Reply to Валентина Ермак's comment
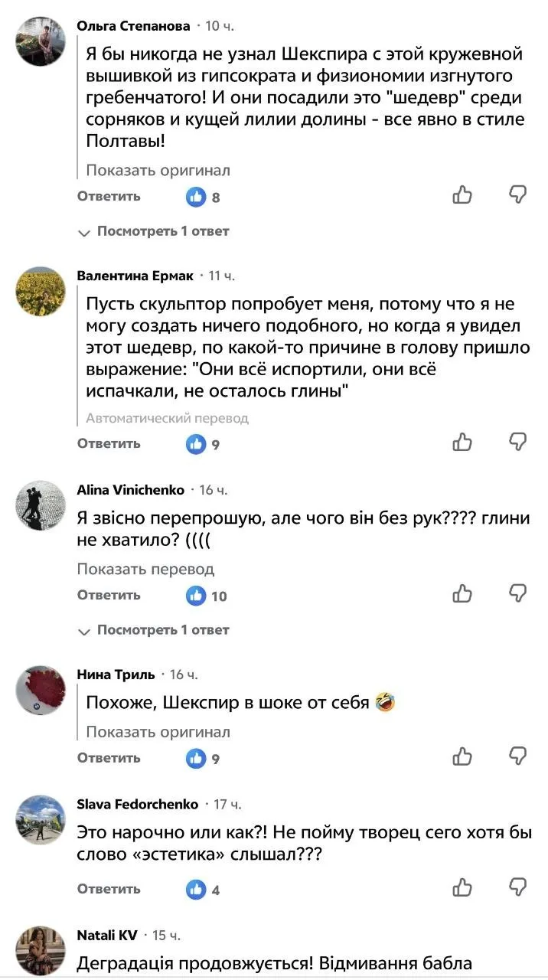This screenshot has width=548, height=980. tap(109, 443)
